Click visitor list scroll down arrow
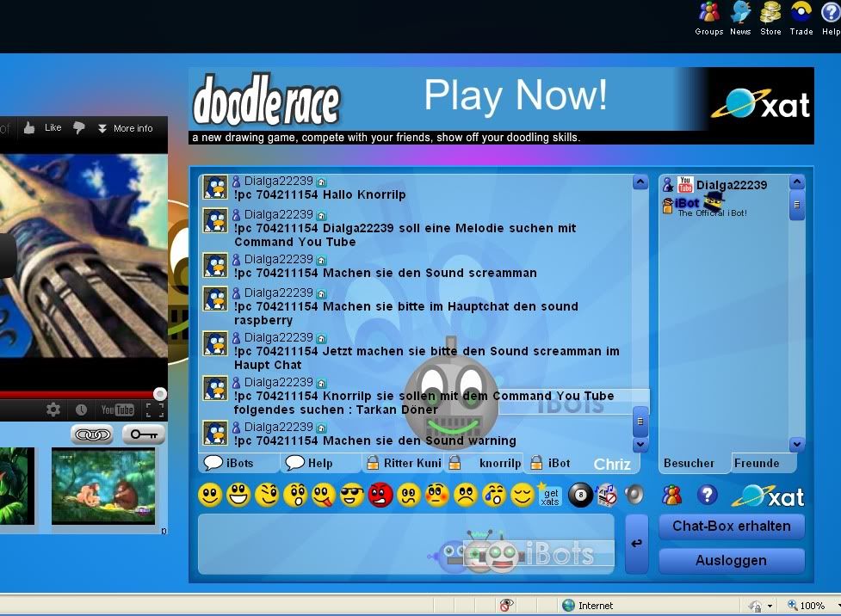Viewport: 841px width, 616px height. click(x=797, y=445)
